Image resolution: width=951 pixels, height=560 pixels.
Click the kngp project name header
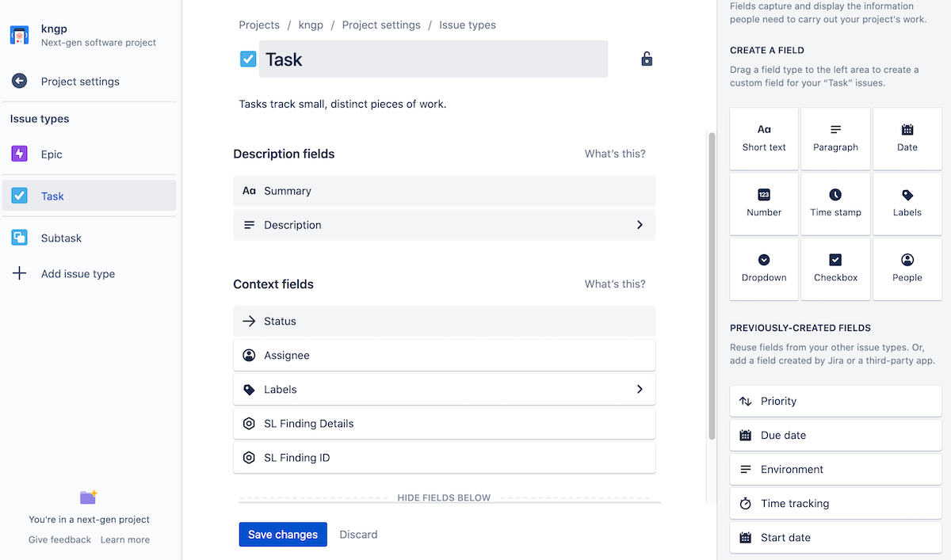[54, 29]
